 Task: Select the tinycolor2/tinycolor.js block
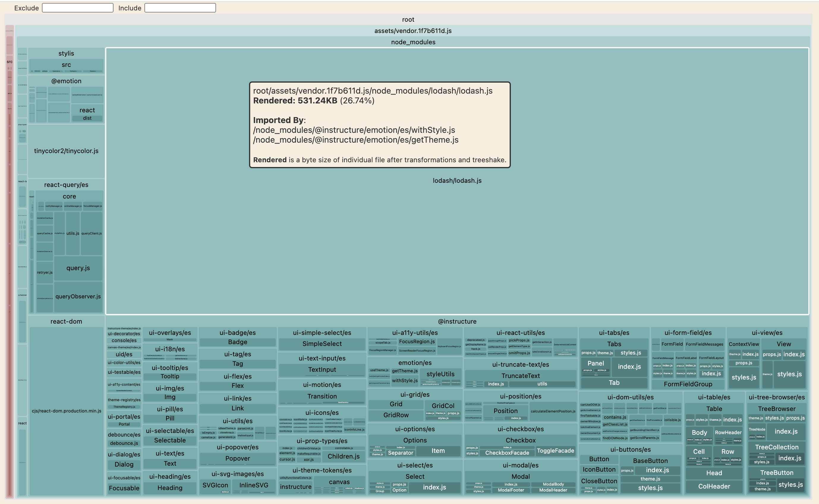point(66,151)
